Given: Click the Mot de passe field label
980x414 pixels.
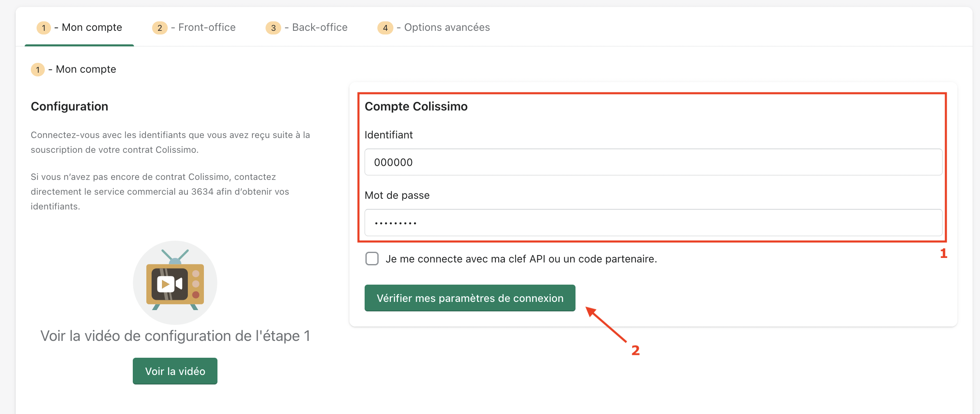Looking at the screenshot, I should [397, 195].
